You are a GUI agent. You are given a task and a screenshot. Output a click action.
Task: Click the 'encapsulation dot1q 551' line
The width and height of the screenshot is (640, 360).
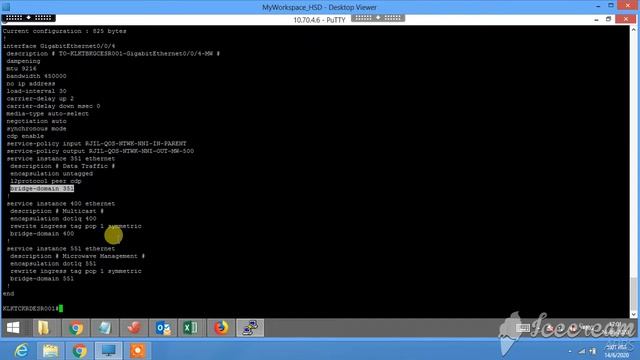point(53,264)
